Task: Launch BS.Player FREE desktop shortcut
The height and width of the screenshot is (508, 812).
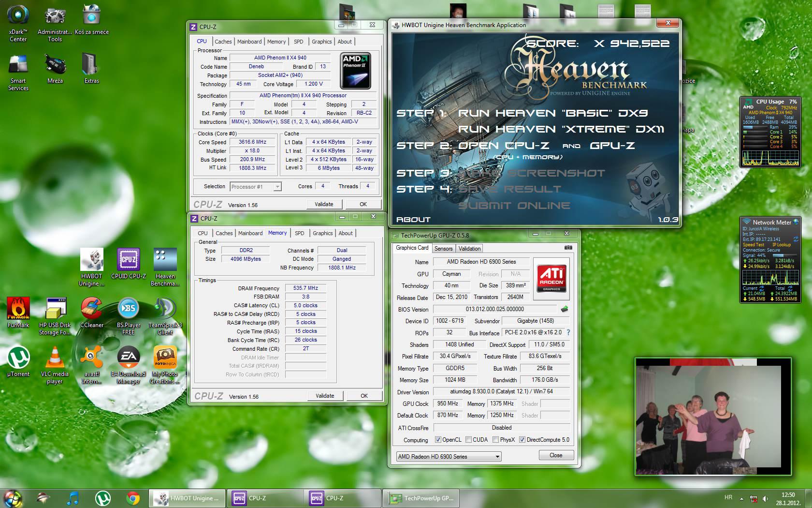Action: (128, 316)
